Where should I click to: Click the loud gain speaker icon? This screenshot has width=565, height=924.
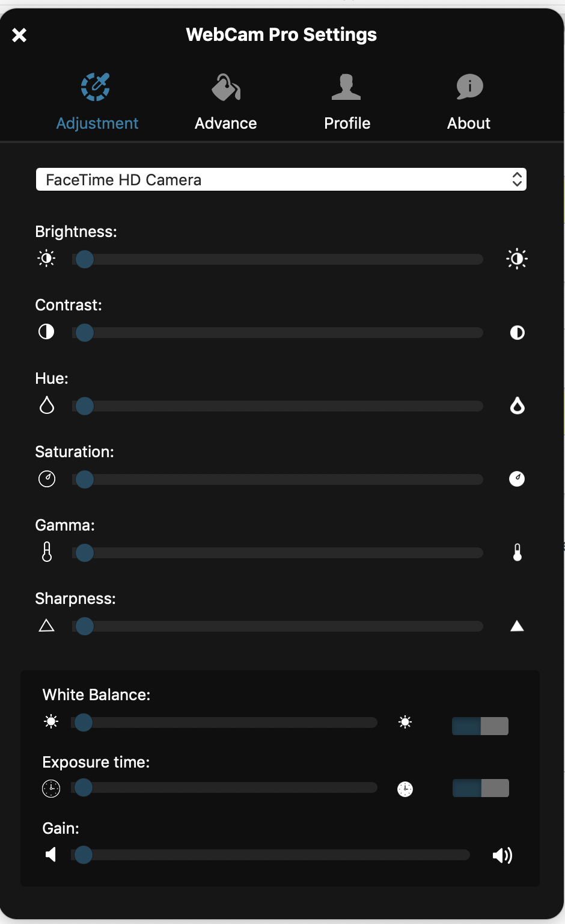[x=502, y=855]
